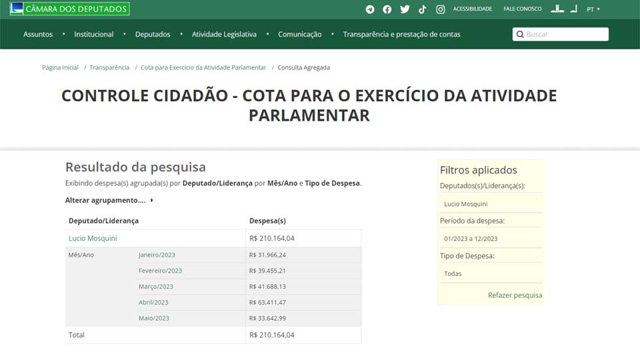Open the Telegram social icon
The width and height of the screenshot is (640, 364).
370,9
